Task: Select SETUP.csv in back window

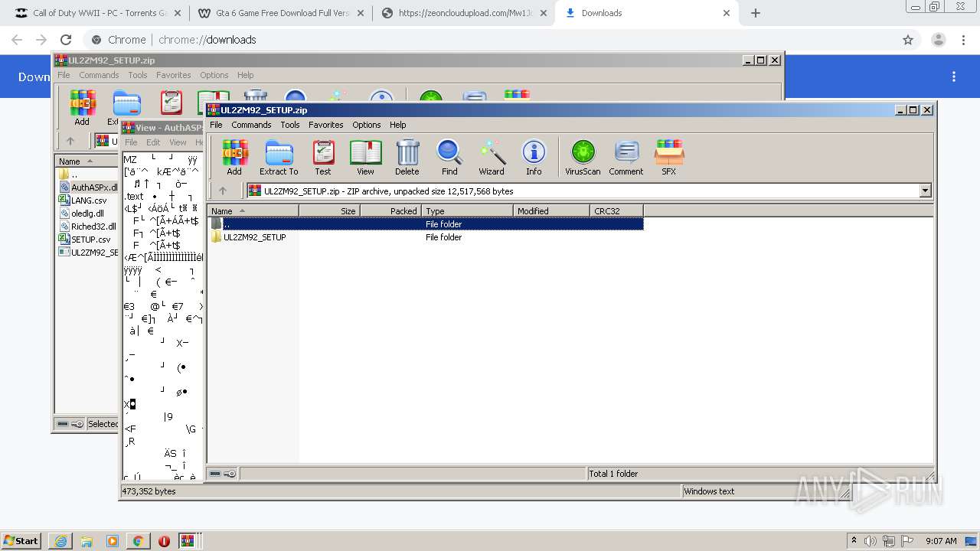Action: pos(84,240)
